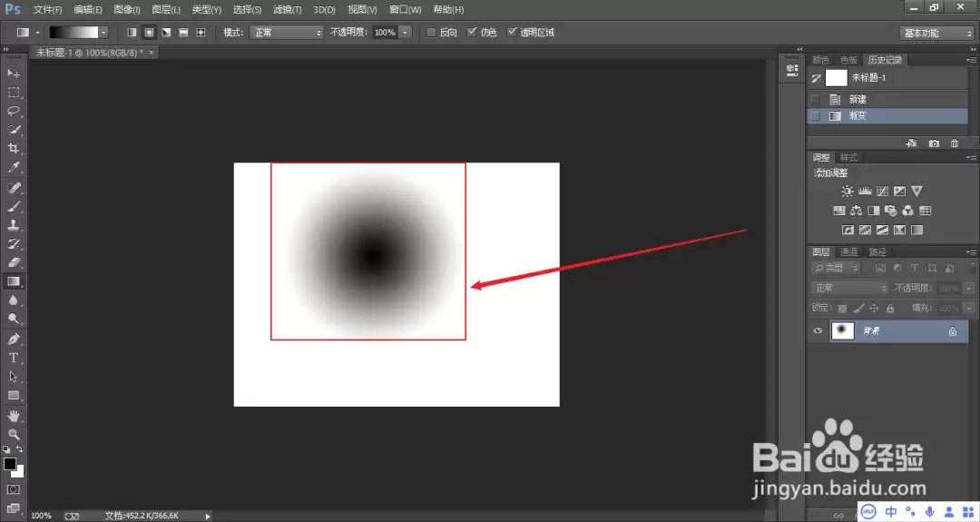The image size is (980, 522).
Task: Toggle lock image pixels brush icon
Action: (858, 308)
